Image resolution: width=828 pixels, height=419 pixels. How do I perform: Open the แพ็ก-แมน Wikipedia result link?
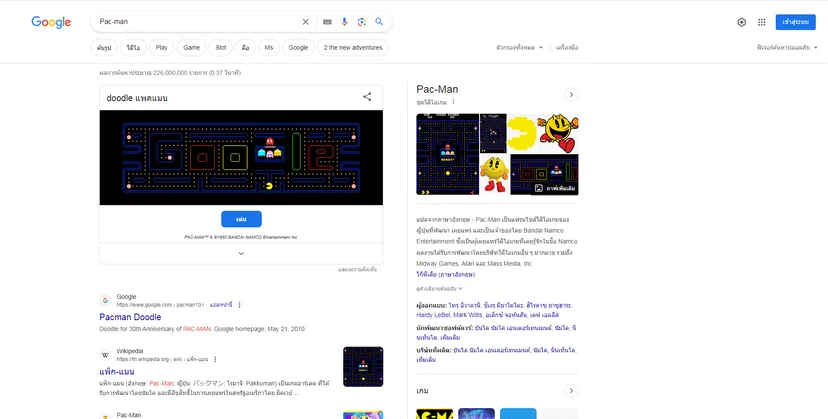coord(117,371)
